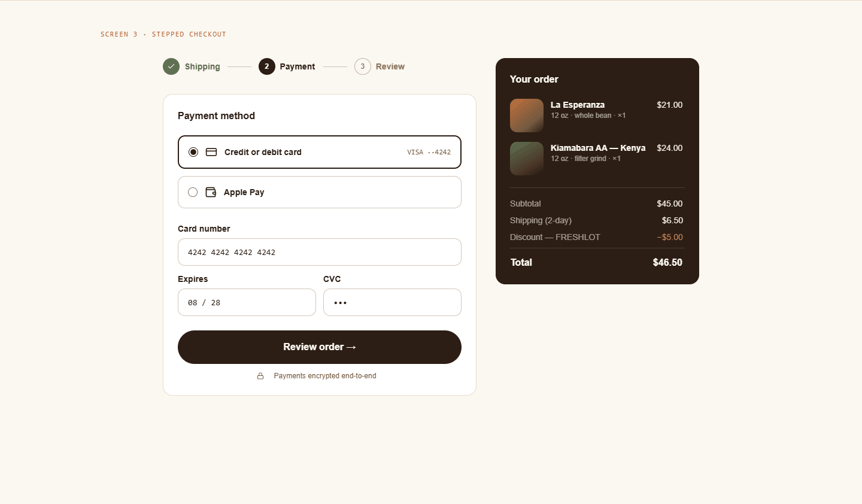Click the step 3 Review circle
Screen dimensions: 862x504
363,66
